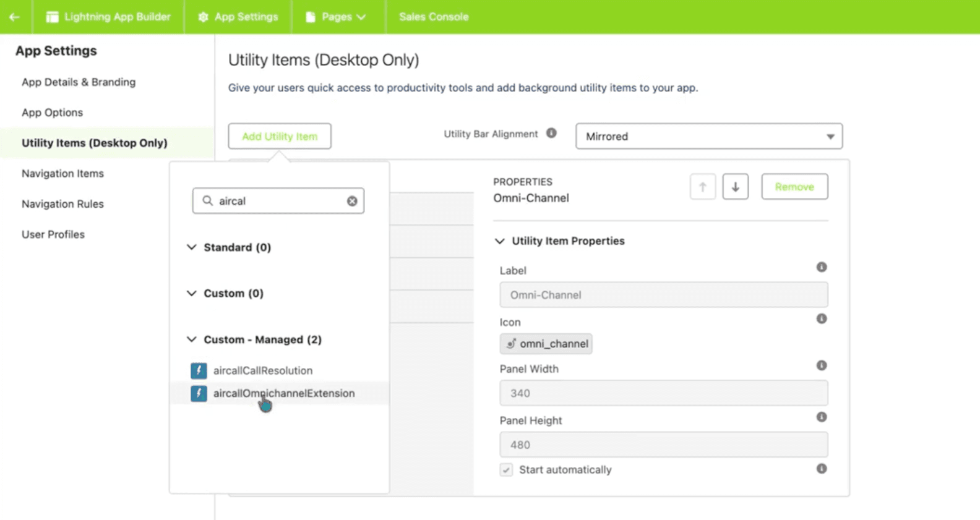Collapse the Custom (0) section
980x520 pixels.
[192, 293]
